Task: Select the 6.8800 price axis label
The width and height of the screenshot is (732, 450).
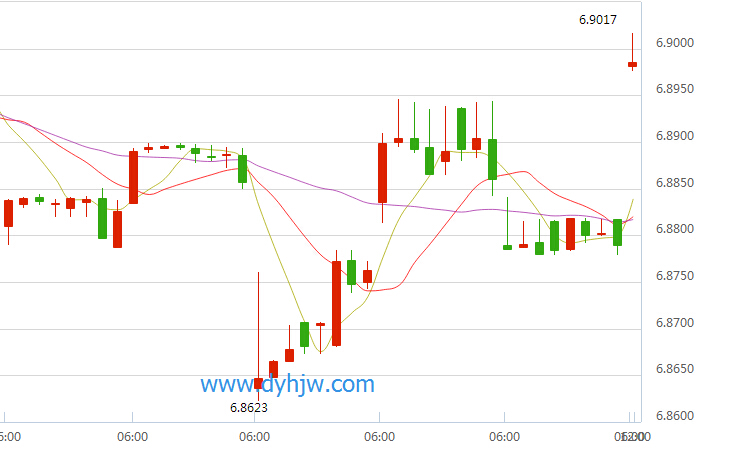Action: (x=675, y=229)
